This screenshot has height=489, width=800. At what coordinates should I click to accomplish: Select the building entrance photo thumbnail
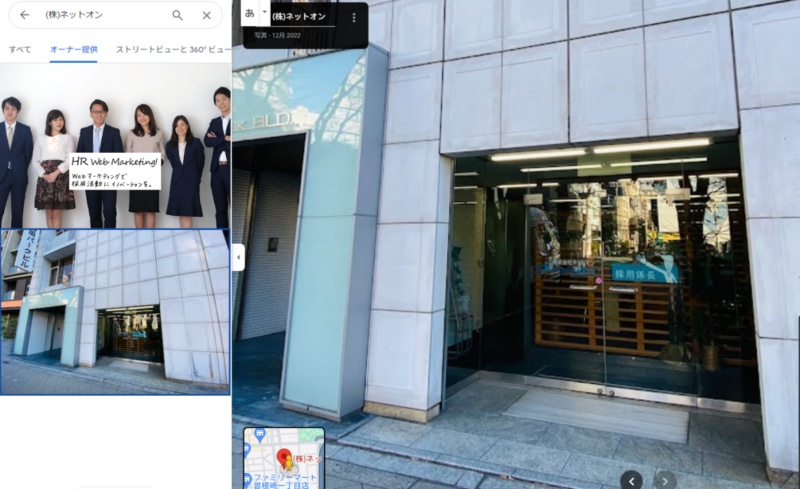click(115, 311)
